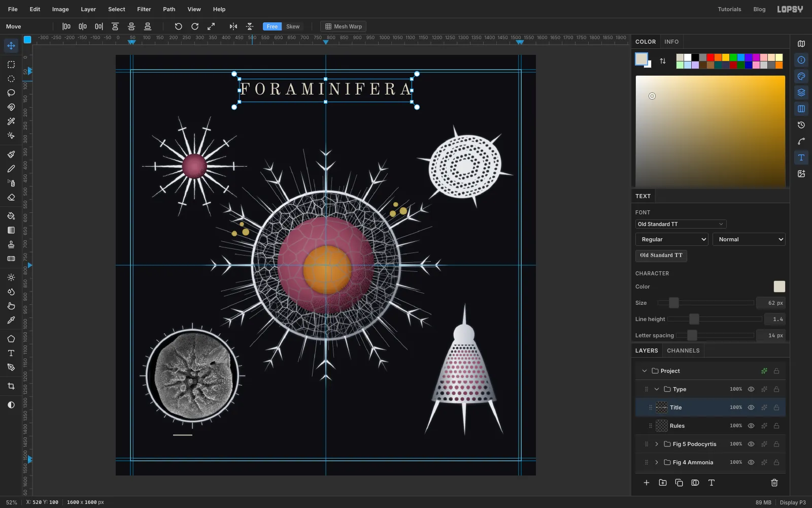Delete layer with the trash icon
The image size is (812, 508).
tap(774, 483)
